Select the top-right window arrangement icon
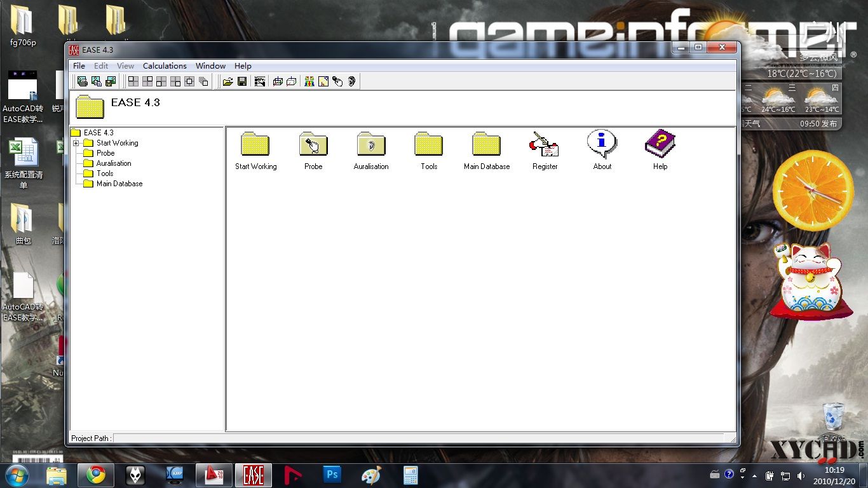Screen dimensions: 868x488 [147, 81]
